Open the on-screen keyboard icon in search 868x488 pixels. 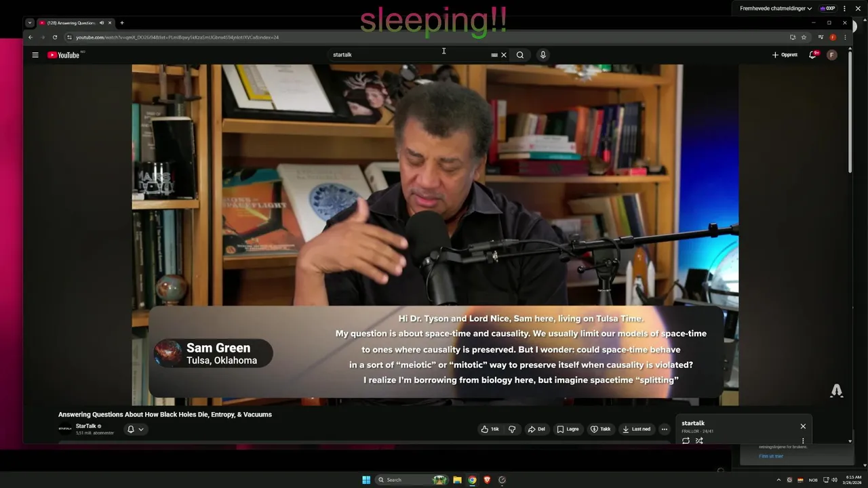coord(494,55)
